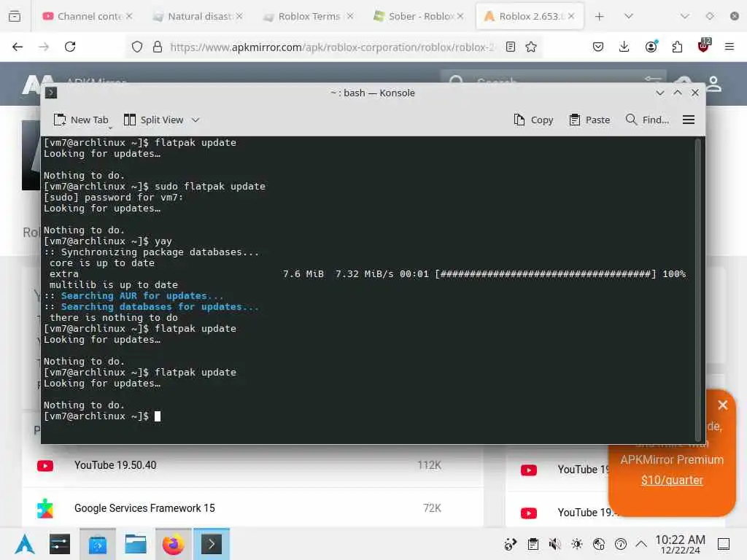Click the Firefox icon in the taskbar
This screenshot has width=747, height=560.
(174, 544)
